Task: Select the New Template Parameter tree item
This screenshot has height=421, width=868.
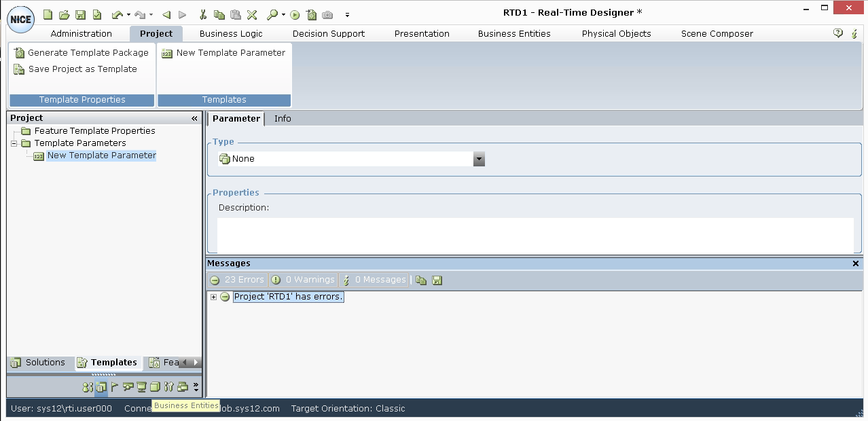Action: click(x=102, y=155)
